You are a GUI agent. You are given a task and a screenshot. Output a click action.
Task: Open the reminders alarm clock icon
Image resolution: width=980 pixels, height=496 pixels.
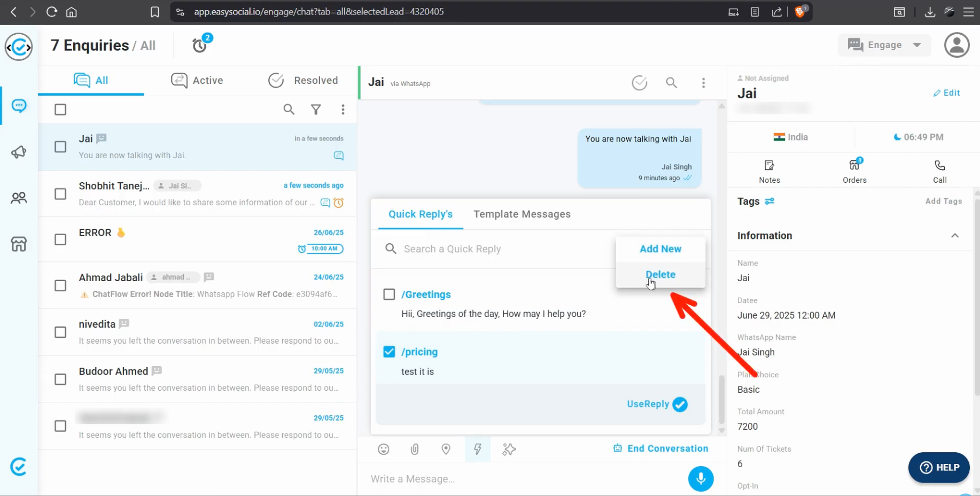click(200, 45)
